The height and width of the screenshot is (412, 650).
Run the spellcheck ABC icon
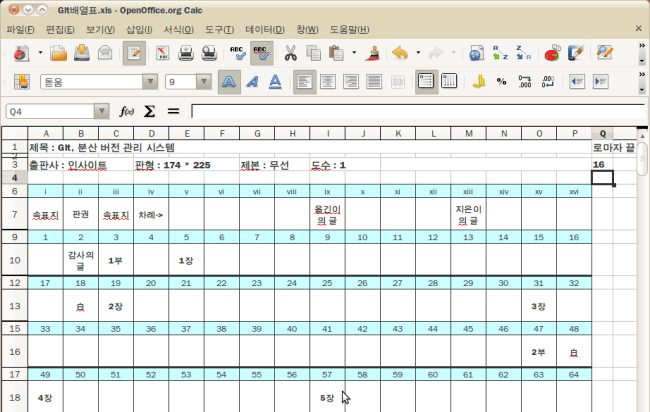point(238,52)
